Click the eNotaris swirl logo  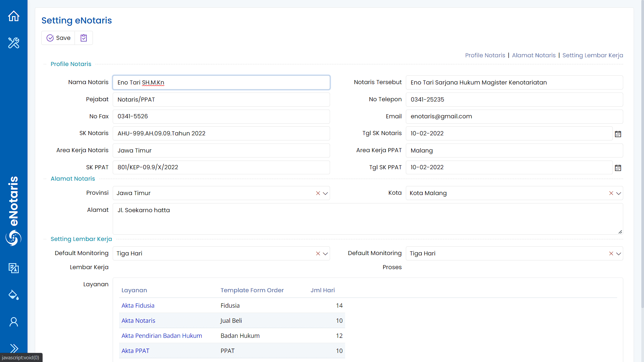tap(13, 238)
